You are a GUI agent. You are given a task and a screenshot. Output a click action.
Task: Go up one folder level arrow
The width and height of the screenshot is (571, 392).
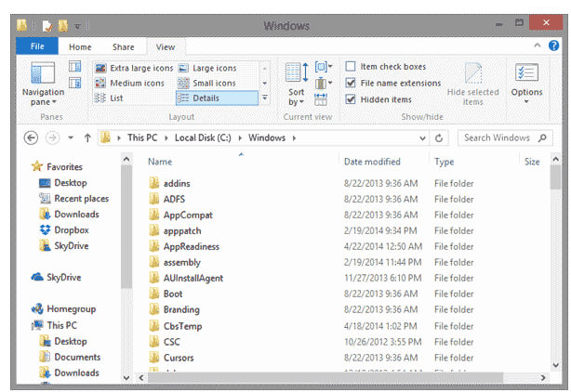tap(87, 138)
